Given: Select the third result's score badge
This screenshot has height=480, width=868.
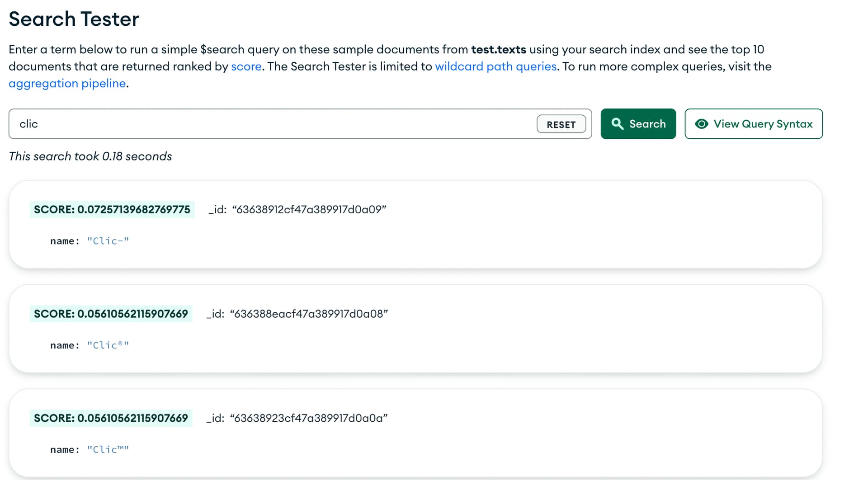Looking at the screenshot, I should tap(111, 419).
